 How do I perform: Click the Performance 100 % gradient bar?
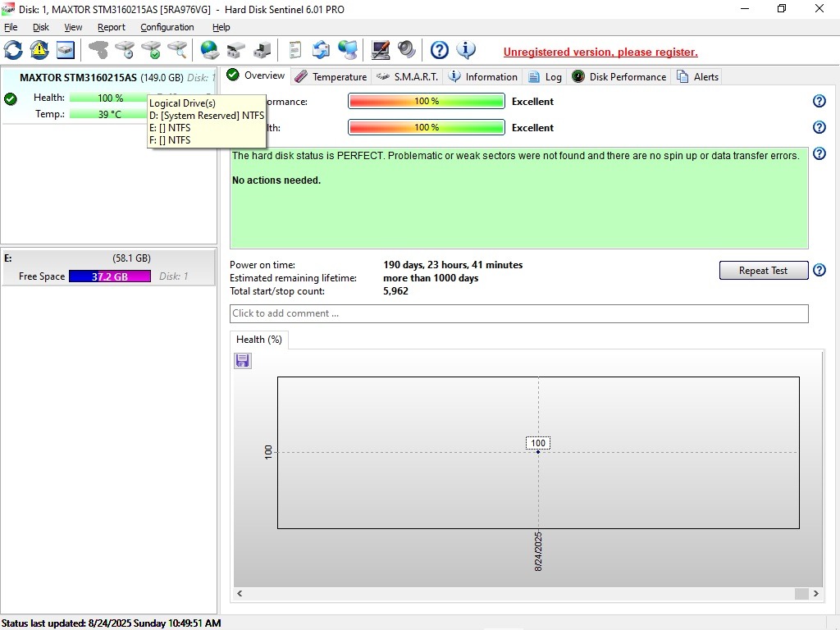tap(427, 101)
